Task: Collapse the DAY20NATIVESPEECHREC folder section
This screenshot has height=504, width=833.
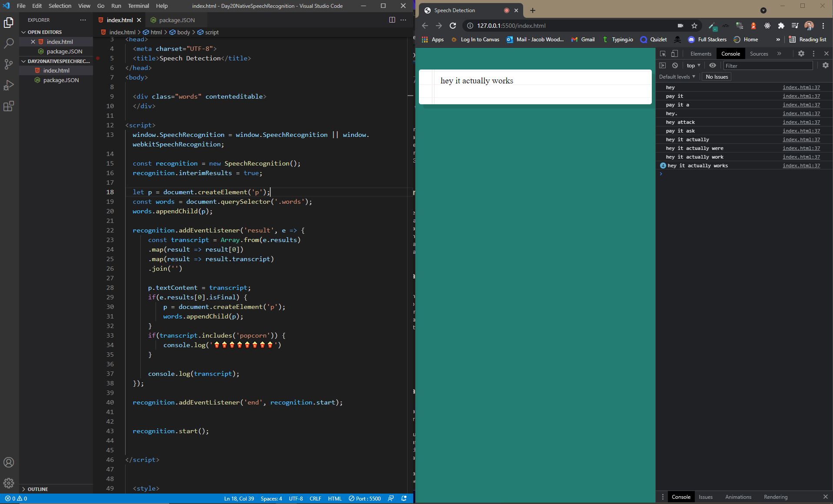Action: click(x=56, y=61)
